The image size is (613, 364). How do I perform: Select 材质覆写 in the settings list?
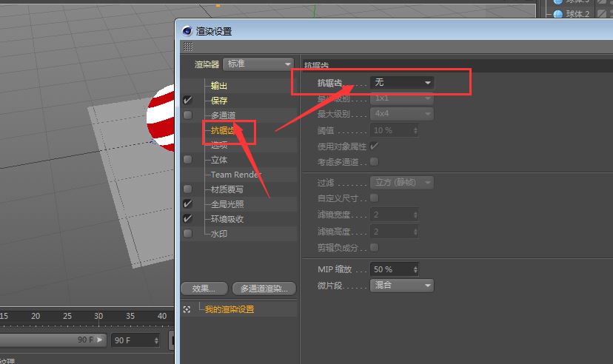[227, 189]
